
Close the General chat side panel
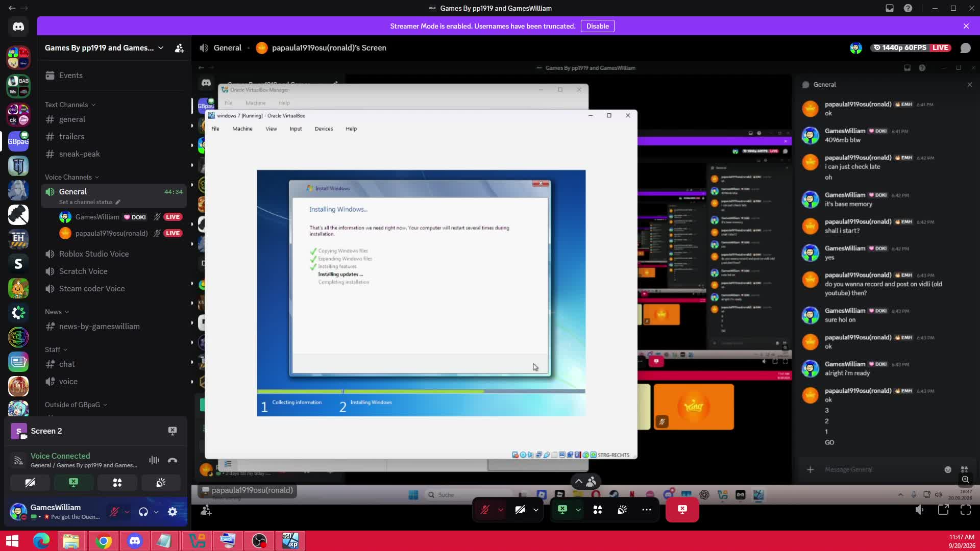pyautogui.click(x=970, y=85)
